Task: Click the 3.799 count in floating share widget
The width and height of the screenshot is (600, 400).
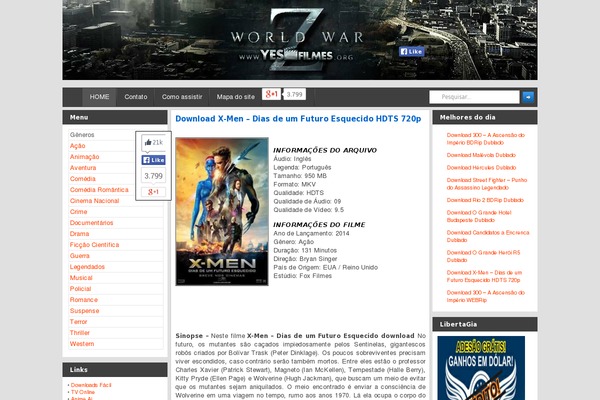Action: coord(153,176)
